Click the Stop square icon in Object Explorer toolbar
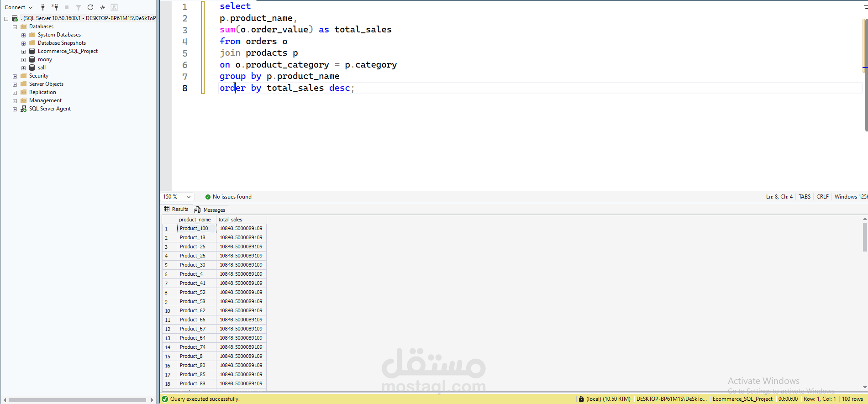 [67, 7]
